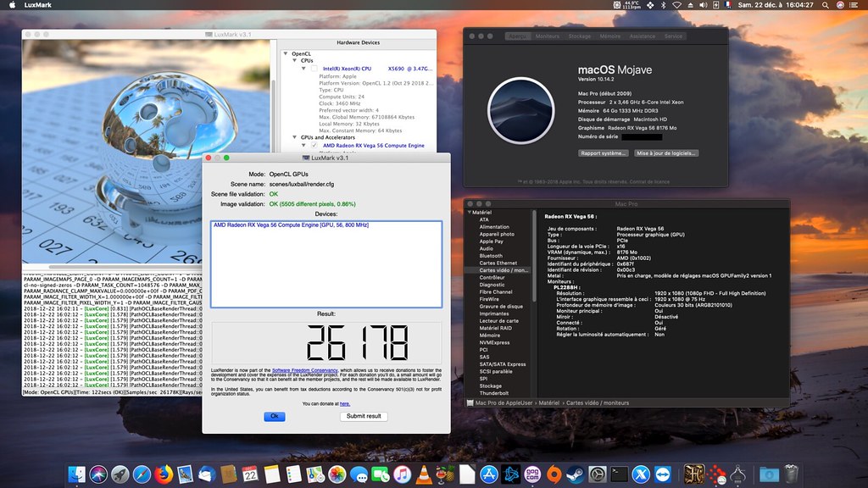Open Finder from the dock
This screenshot has height=488, width=868.
[75, 474]
